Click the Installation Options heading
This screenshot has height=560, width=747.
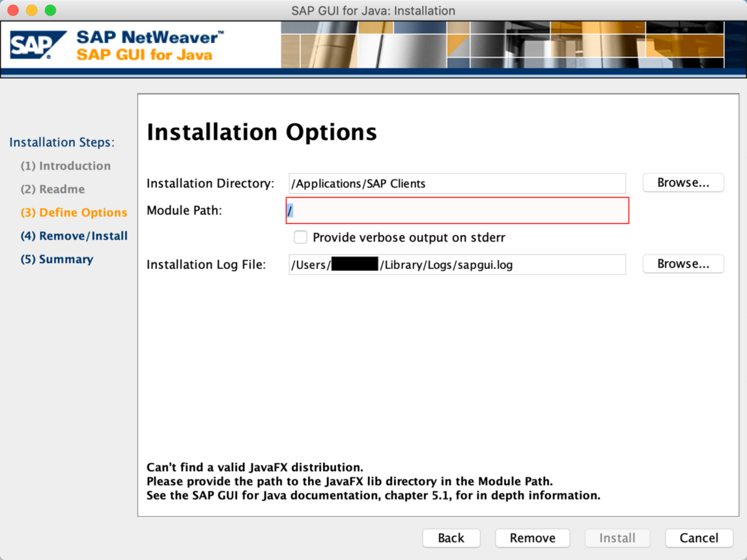[x=262, y=132]
